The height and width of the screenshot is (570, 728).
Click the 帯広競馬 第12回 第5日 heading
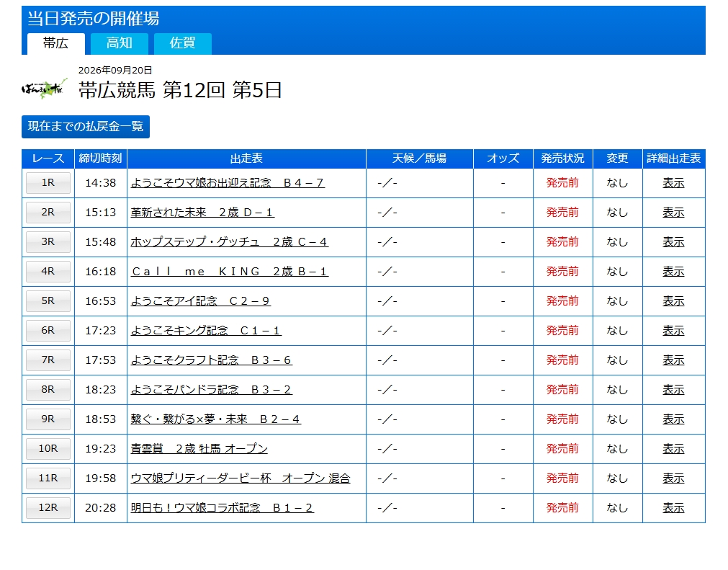click(180, 90)
